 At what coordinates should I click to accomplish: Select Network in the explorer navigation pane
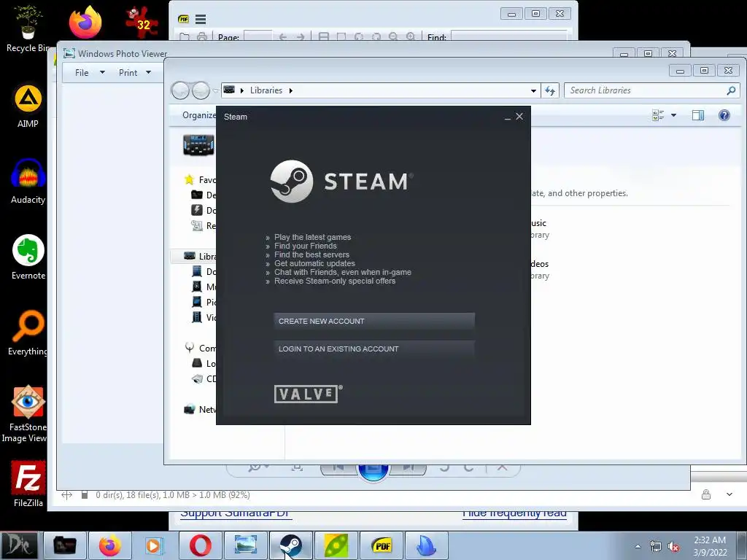(x=200, y=410)
